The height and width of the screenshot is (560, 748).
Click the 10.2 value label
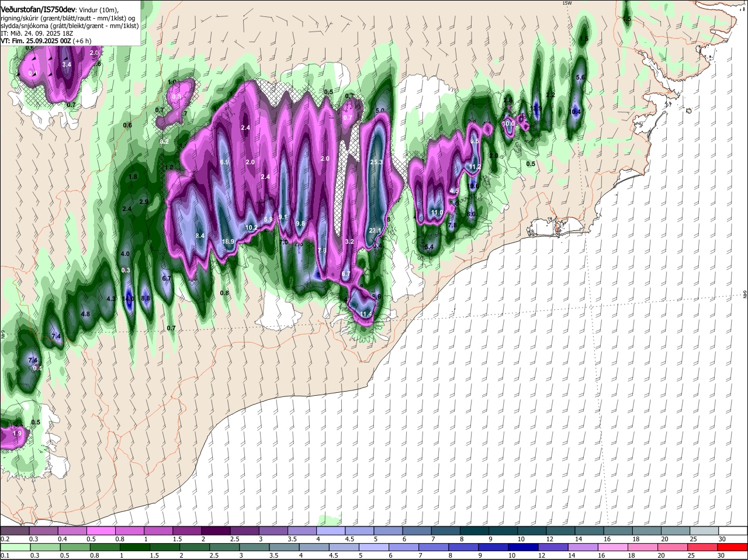[251, 227]
